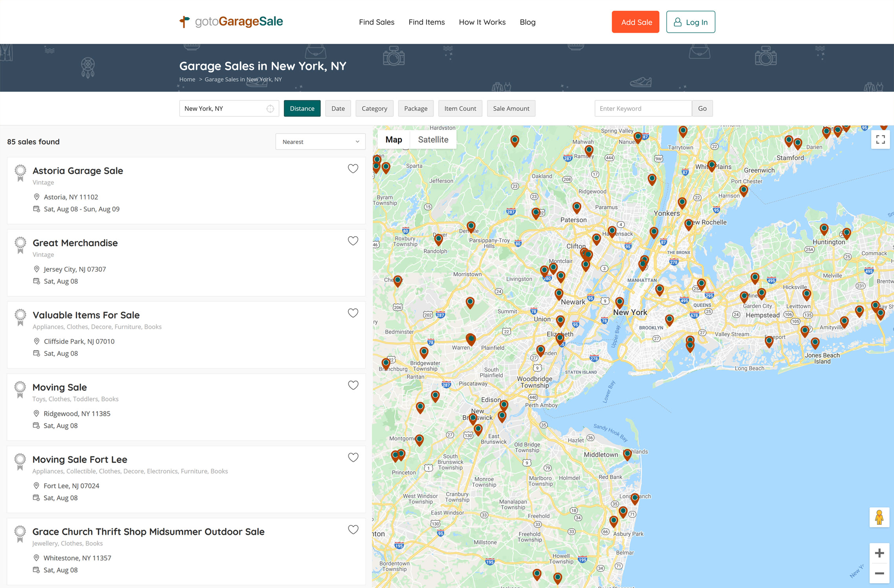Favorite the Astoria Garage Sale heart icon

(353, 169)
